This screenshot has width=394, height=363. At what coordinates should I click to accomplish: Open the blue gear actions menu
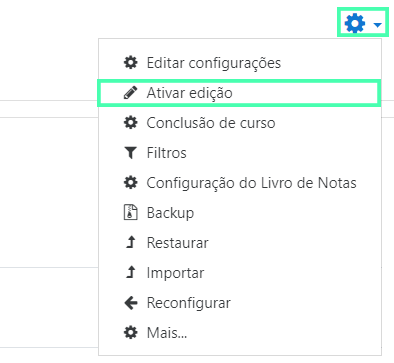363,23
